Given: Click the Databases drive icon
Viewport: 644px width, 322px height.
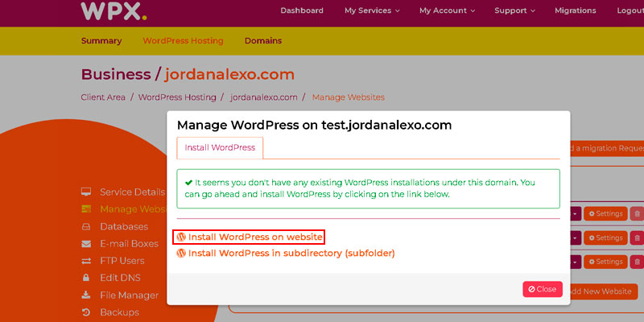Looking at the screenshot, I should (x=86, y=227).
